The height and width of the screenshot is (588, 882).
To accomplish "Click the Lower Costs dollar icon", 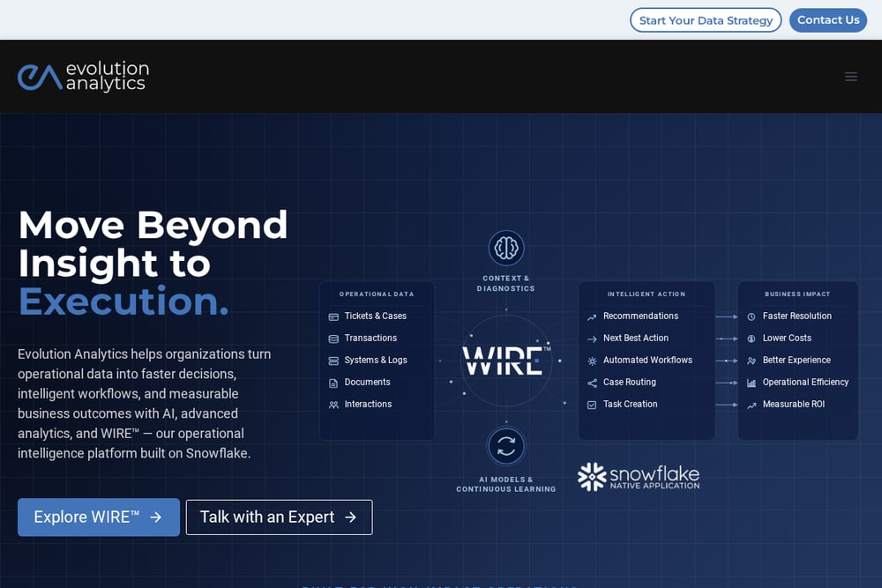I will coord(751,339).
